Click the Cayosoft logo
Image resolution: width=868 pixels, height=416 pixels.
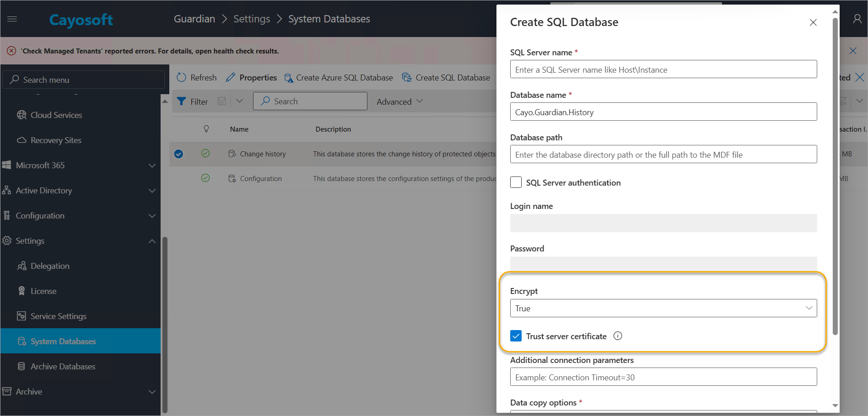pyautogui.click(x=81, y=20)
